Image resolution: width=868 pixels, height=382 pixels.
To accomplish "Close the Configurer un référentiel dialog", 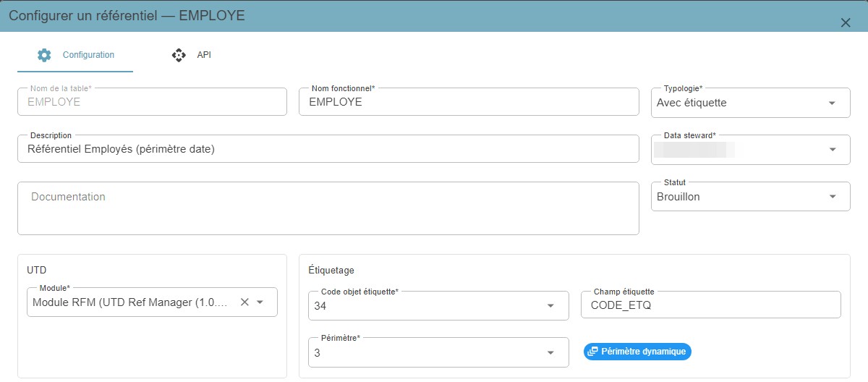I will 845,22.
